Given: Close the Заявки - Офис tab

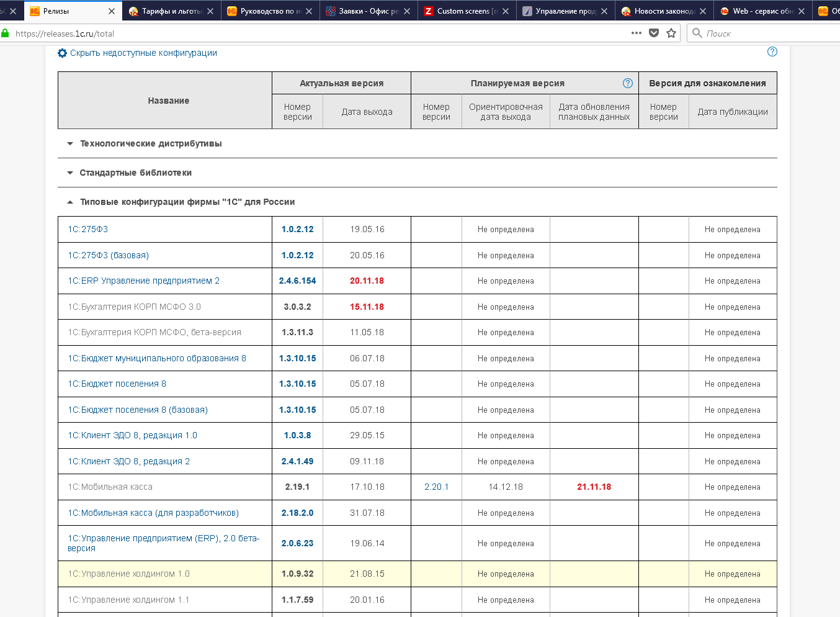Looking at the screenshot, I should pos(407,11).
